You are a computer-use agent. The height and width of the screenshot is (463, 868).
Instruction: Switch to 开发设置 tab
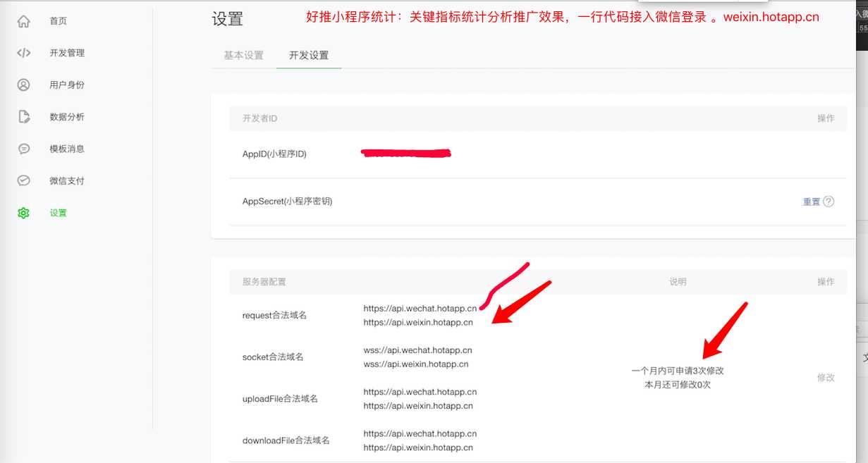click(309, 55)
